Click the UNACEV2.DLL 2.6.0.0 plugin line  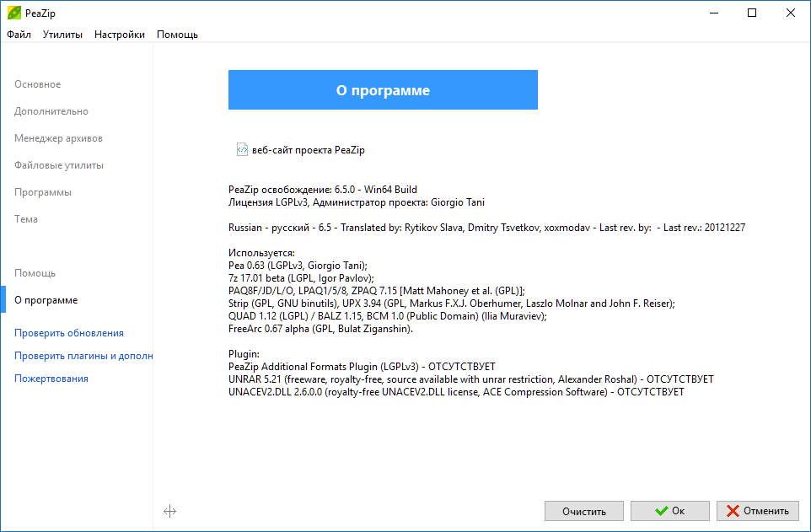point(456,392)
